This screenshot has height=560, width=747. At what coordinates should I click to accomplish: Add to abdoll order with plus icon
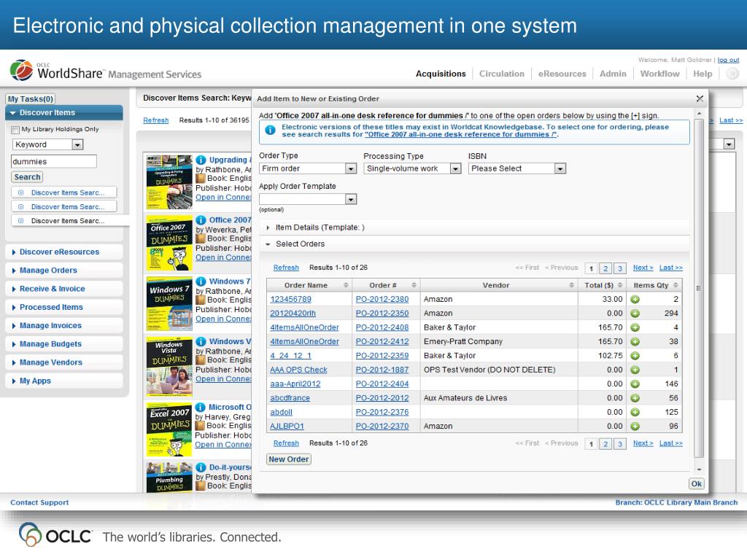(x=635, y=413)
